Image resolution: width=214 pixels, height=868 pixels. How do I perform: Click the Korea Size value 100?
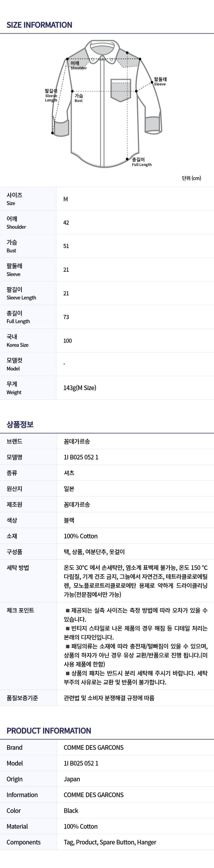(67, 341)
